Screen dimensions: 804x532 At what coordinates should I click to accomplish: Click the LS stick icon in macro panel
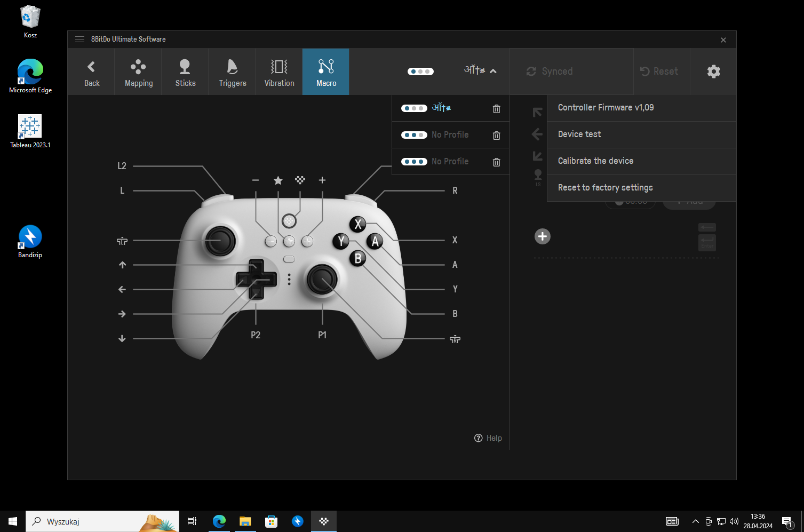coord(538,177)
